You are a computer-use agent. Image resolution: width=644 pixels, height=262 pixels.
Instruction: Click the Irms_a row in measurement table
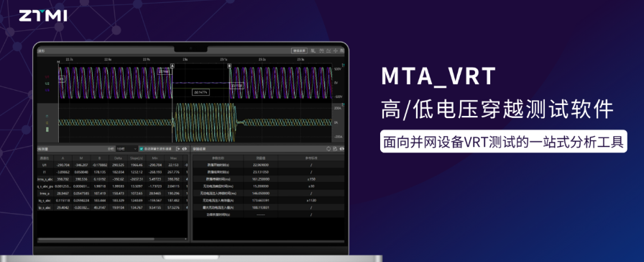(112, 193)
